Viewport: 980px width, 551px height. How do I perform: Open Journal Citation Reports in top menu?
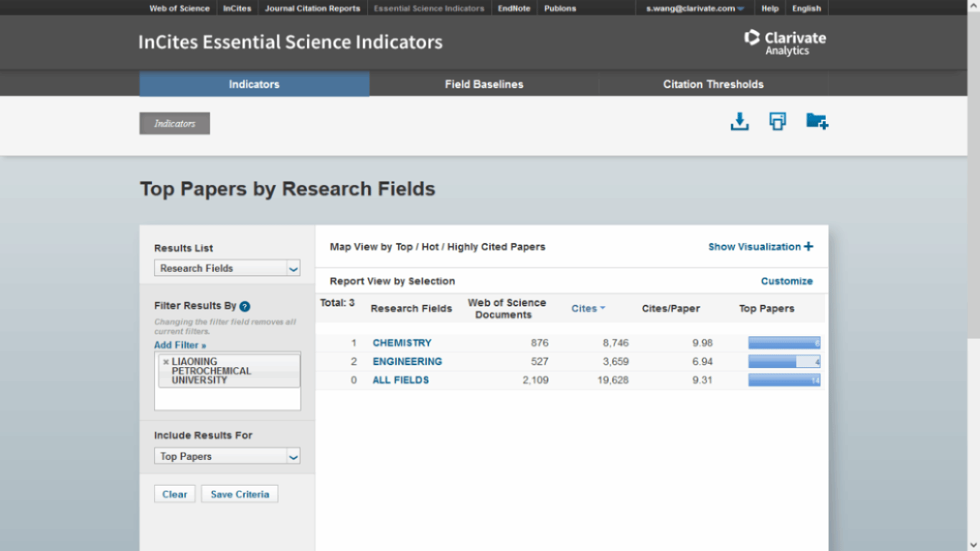(x=313, y=9)
